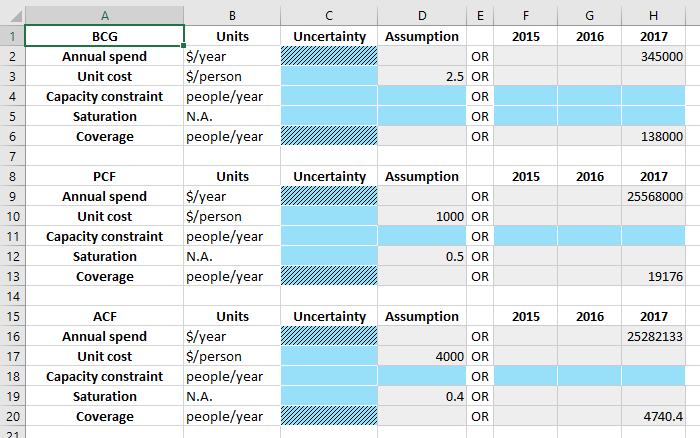Click PCF annual spend value 25568000
This screenshot has width=700, height=438.
tap(653, 196)
